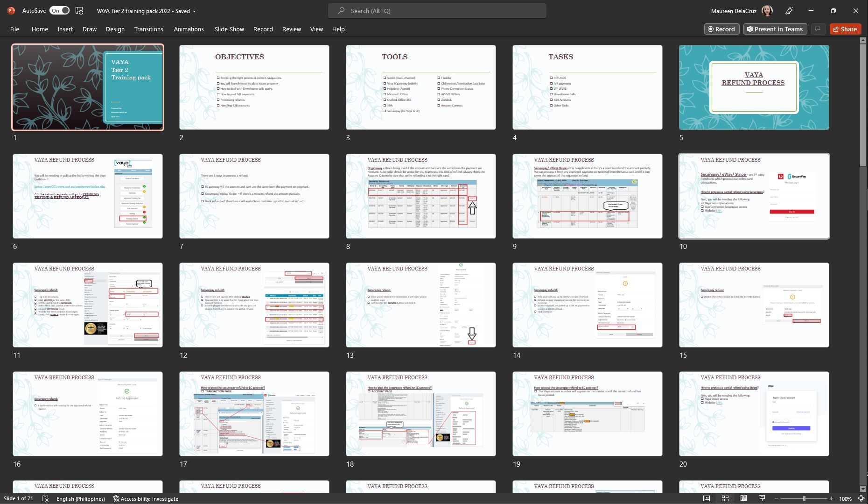Select slide 11 thumbnail
The width and height of the screenshot is (868, 504).
click(88, 305)
